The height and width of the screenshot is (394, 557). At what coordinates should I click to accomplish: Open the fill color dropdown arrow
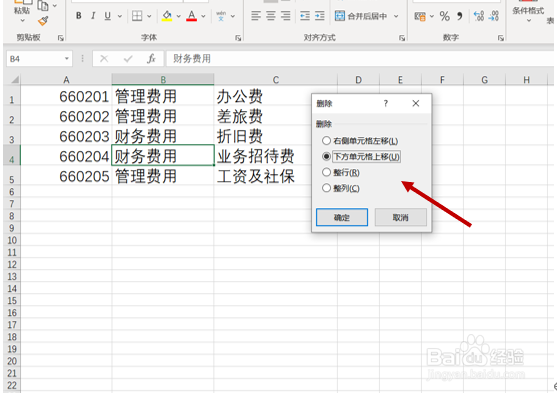click(179, 16)
